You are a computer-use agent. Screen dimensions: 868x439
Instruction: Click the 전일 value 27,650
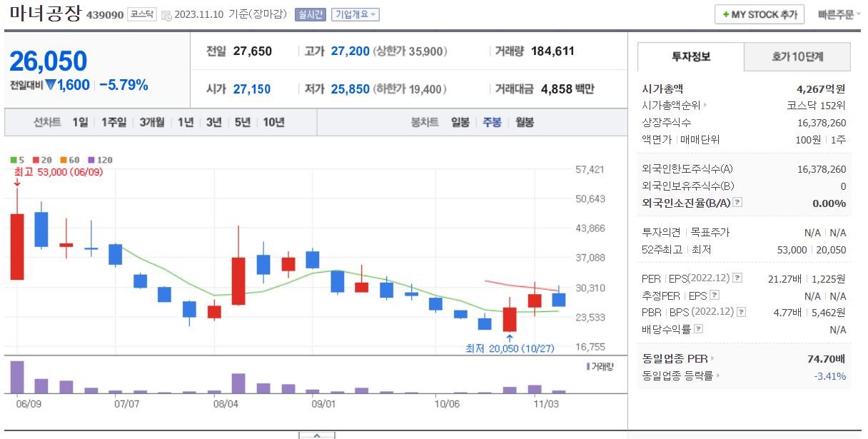click(253, 51)
